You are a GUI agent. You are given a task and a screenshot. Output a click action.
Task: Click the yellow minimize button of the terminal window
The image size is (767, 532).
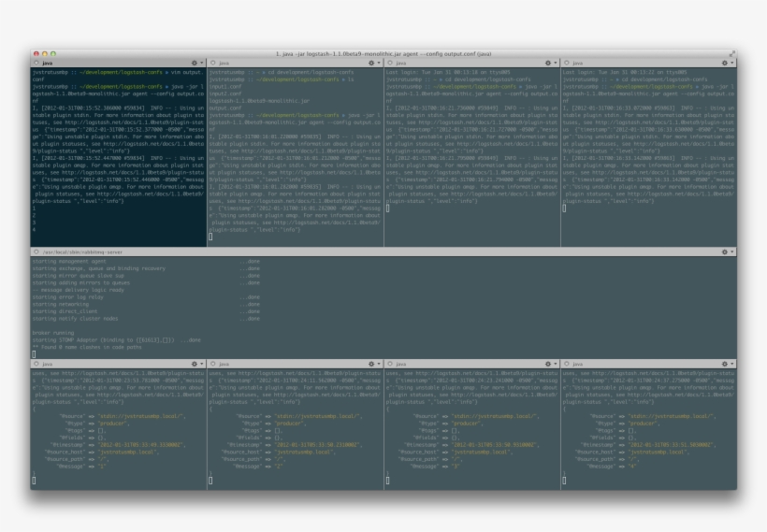coord(45,53)
